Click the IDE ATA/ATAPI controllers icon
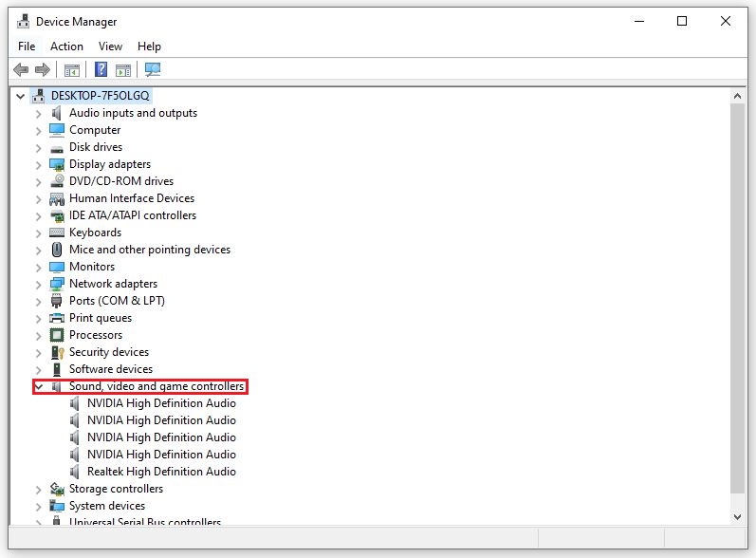The height and width of the screenshot is (558, 756). click(57, 215)
